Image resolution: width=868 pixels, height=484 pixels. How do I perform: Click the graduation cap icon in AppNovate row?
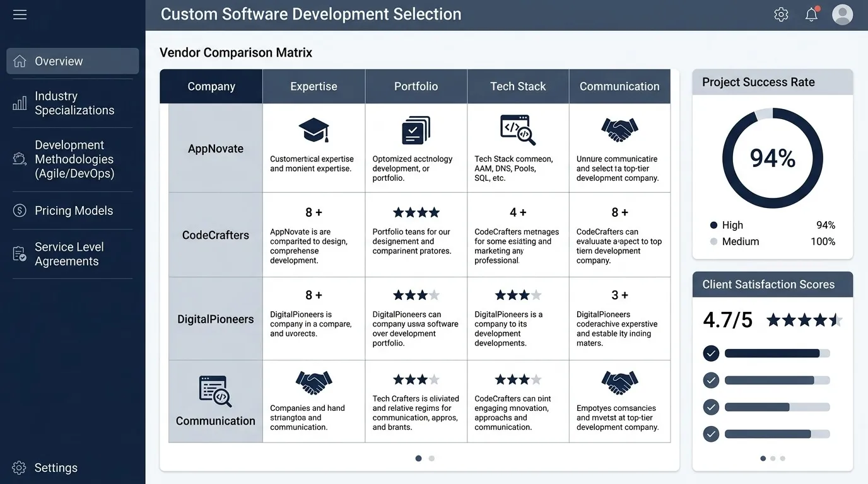click(314, 130)
